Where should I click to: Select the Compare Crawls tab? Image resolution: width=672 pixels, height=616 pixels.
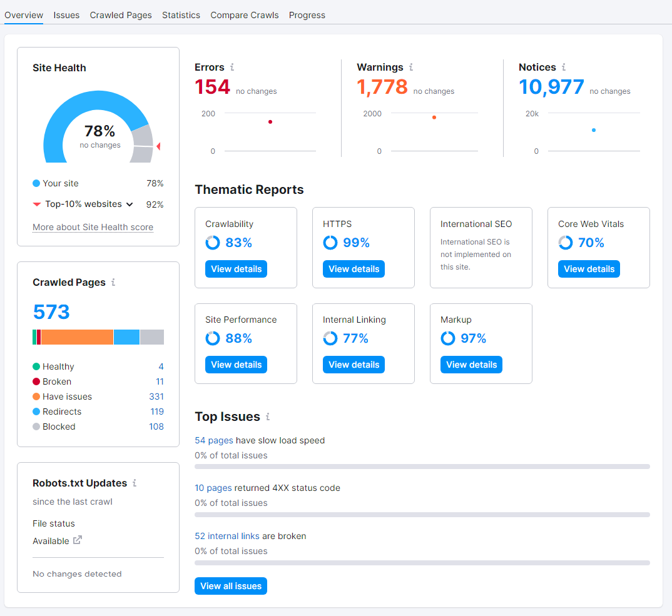pyautogui.click(x=244, y=15)
